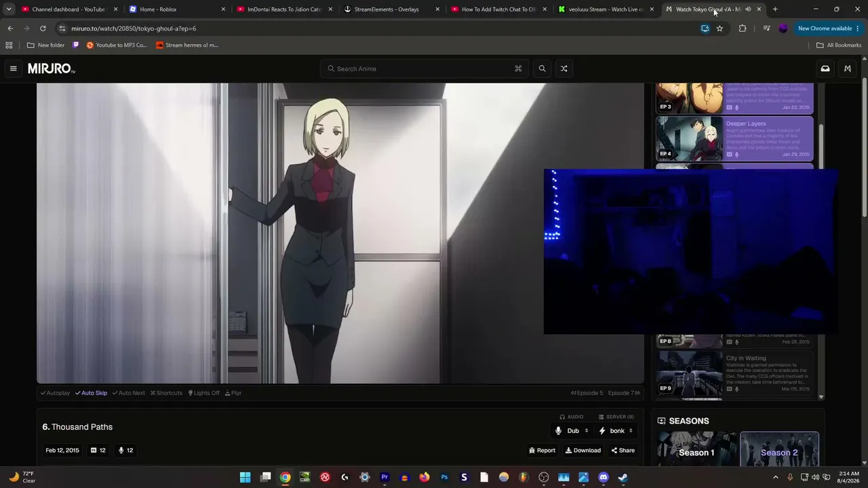Go back to the previous page

coord(10,28)
